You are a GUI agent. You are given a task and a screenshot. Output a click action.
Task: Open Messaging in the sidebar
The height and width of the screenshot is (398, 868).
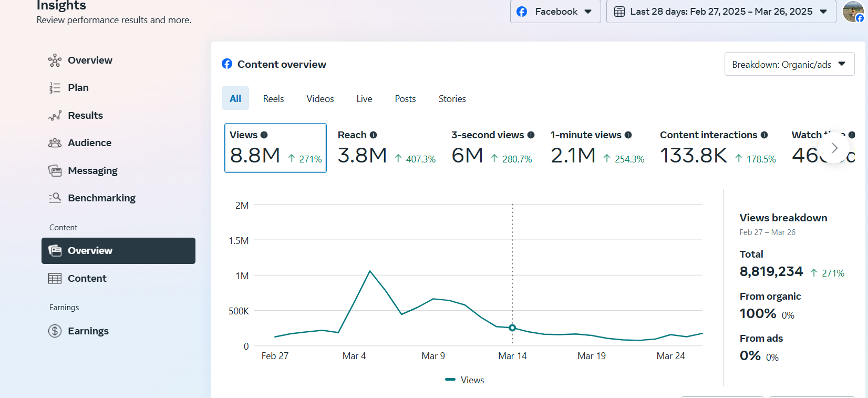click(92, 170)
